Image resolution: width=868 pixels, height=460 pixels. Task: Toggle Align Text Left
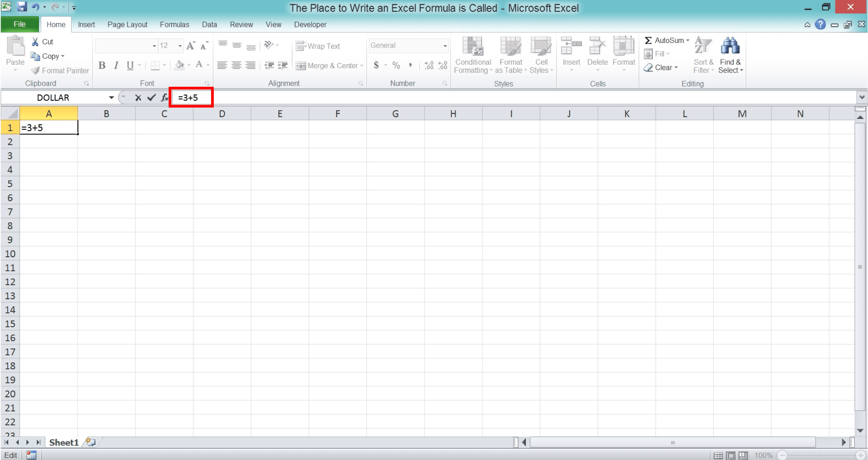222,66
